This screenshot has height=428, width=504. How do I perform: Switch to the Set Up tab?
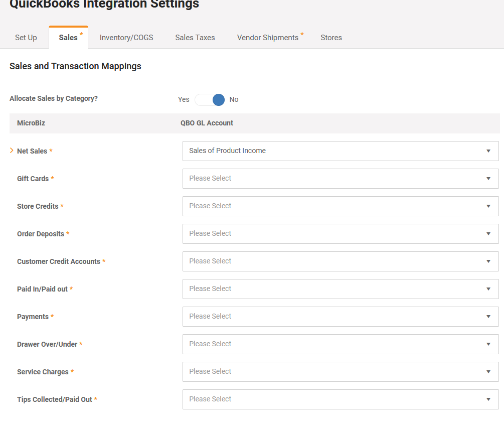click(26, 37)
